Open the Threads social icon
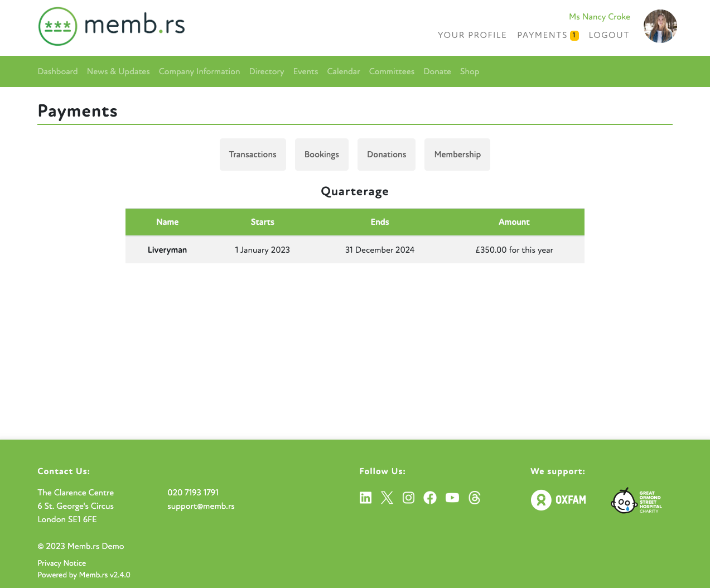Image resolution: width=710 pixels, height=588 pixels. 474,497
